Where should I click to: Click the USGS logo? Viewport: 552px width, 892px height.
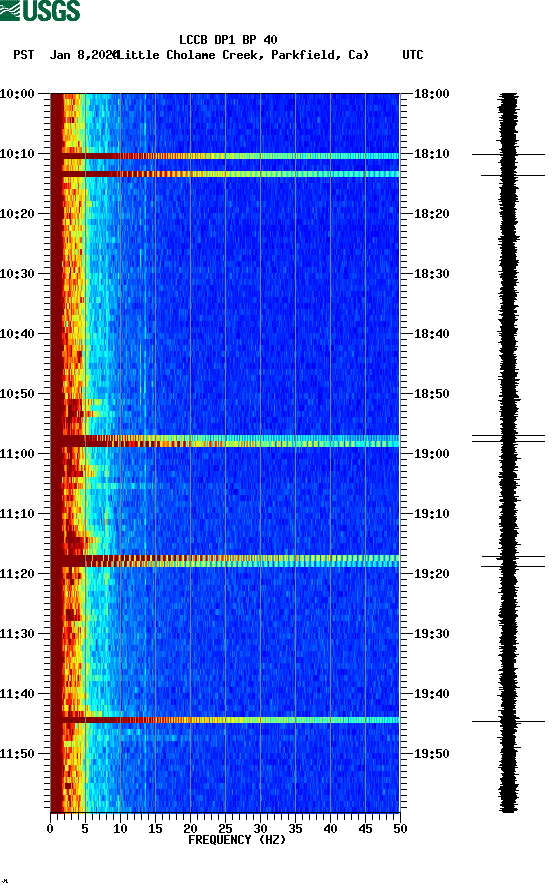40,10
